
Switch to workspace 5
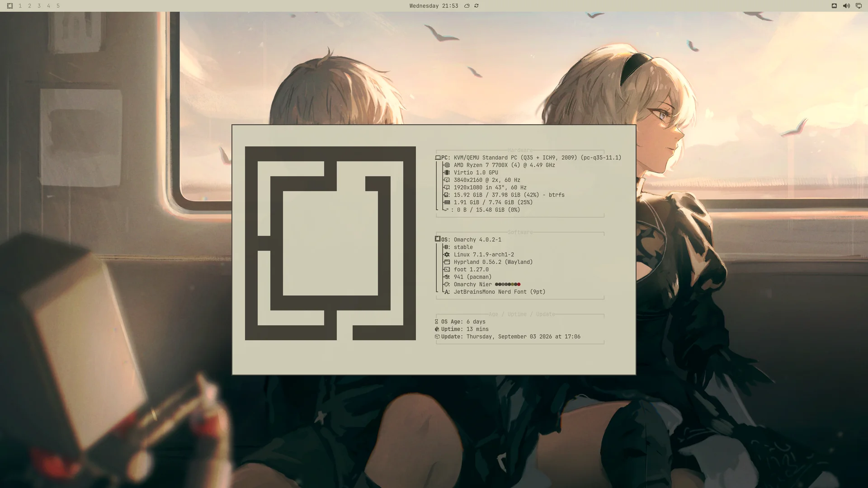pos(58,6)
